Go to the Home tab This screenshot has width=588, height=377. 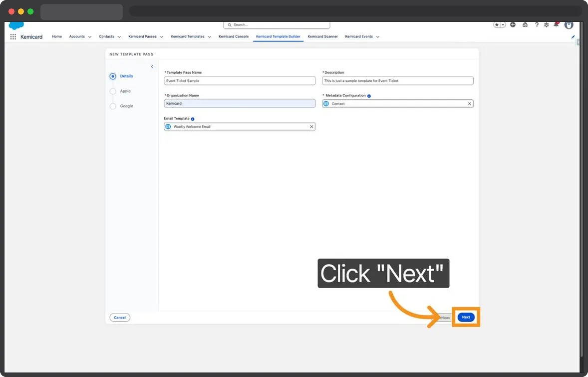pyautogui.click(x=56, y=36)
